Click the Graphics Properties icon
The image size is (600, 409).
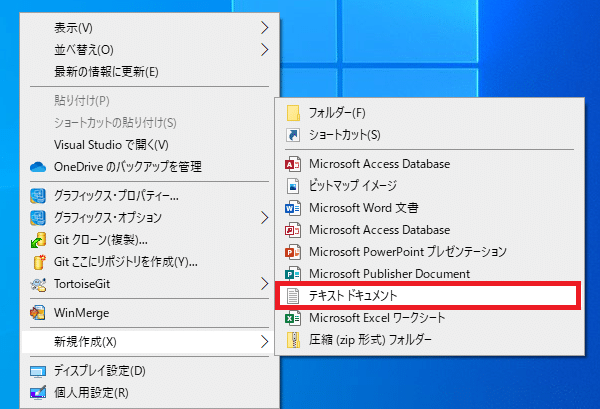[38, 196]
